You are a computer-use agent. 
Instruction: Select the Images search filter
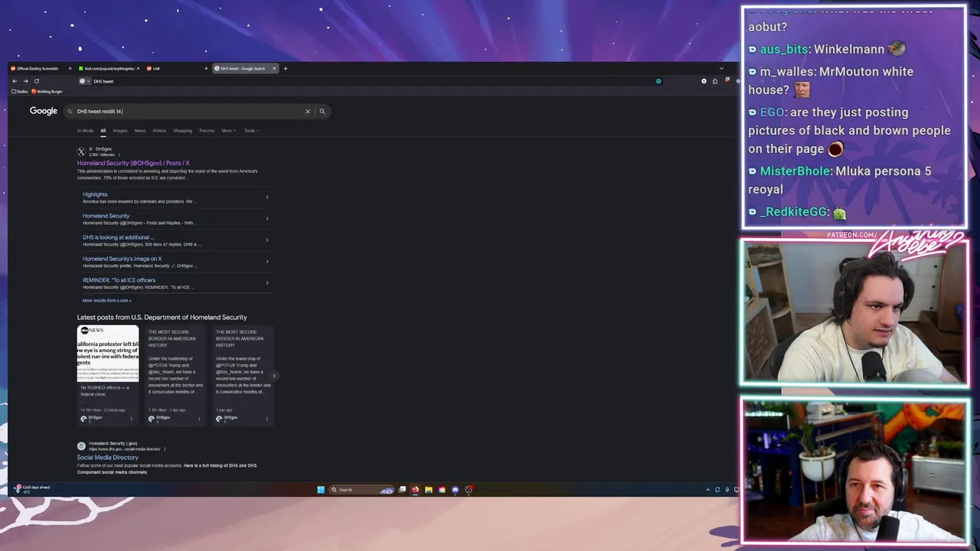coord(120,131)
